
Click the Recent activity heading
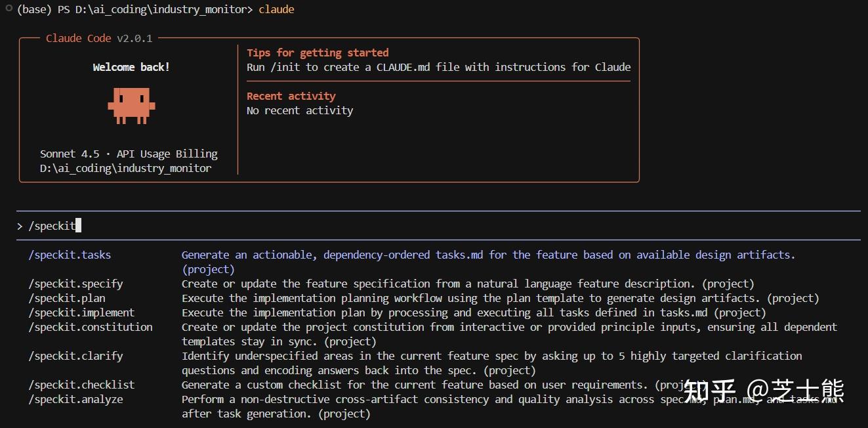(x=291, y=96)
